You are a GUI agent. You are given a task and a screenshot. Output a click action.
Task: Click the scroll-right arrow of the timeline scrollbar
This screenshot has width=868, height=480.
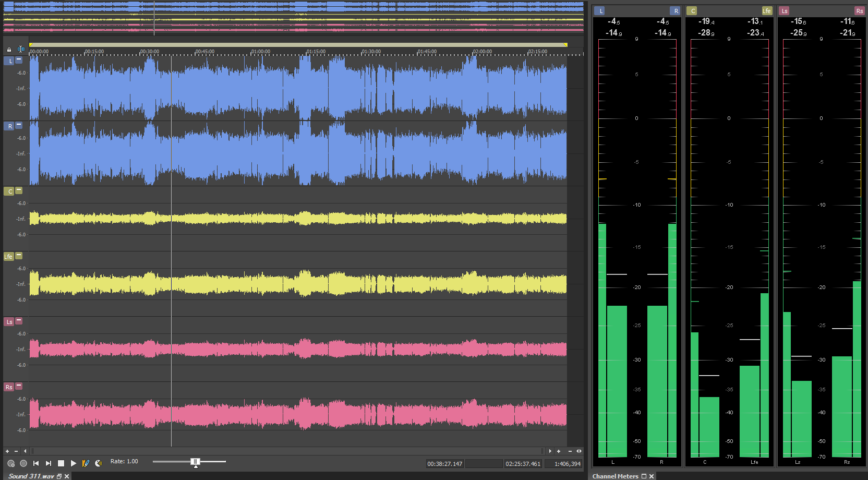550,451
